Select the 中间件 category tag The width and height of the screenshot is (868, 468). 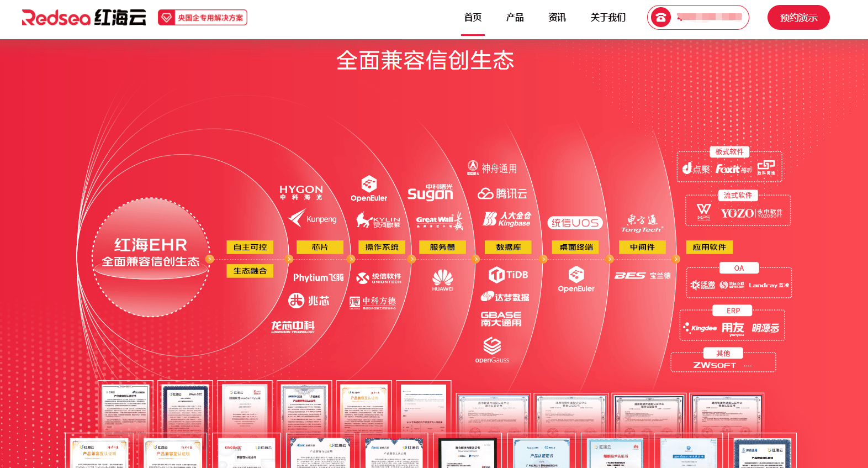coord(642,247)
